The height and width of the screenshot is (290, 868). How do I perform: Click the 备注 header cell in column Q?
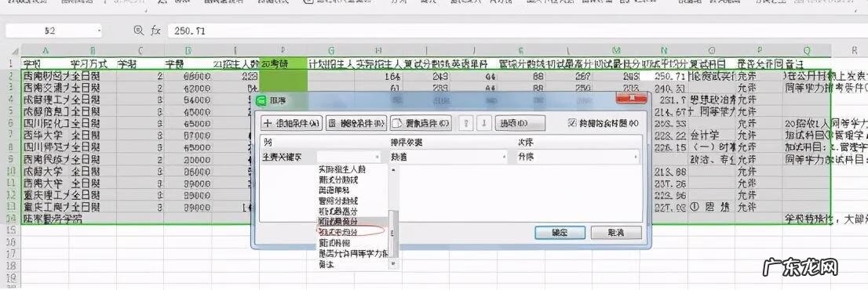point(807,63)
